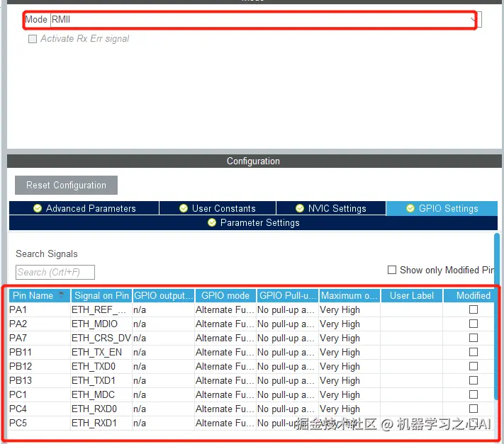
Task: Sort by Pin Name column header
Action: pyautogui.click(x=40, y=295)
